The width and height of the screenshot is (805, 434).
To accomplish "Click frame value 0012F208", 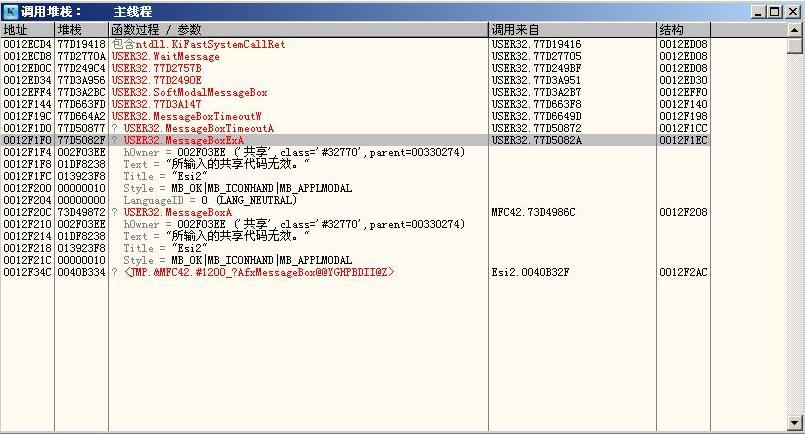I will (x=683, y=212).
